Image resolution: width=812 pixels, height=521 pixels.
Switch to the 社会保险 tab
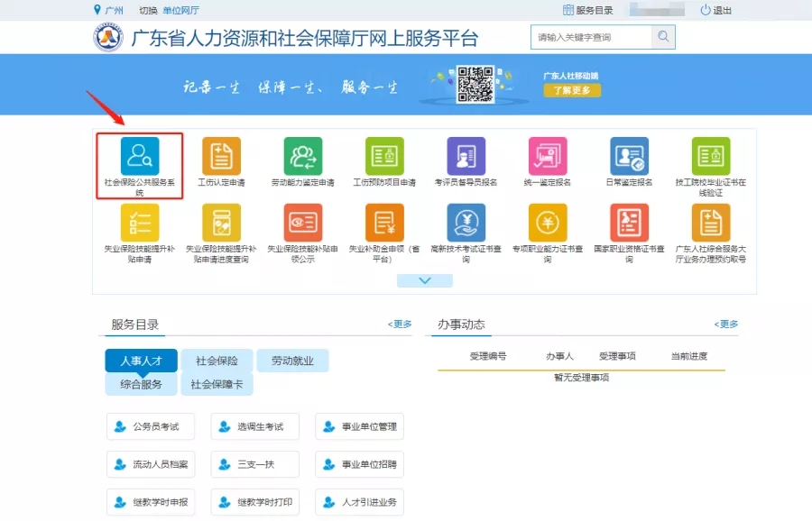(x=217, y=361)
